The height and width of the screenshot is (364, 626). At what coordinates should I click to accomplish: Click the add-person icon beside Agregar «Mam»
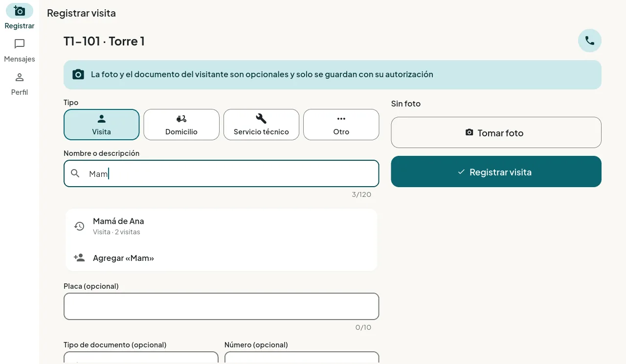tap(79, 257)
